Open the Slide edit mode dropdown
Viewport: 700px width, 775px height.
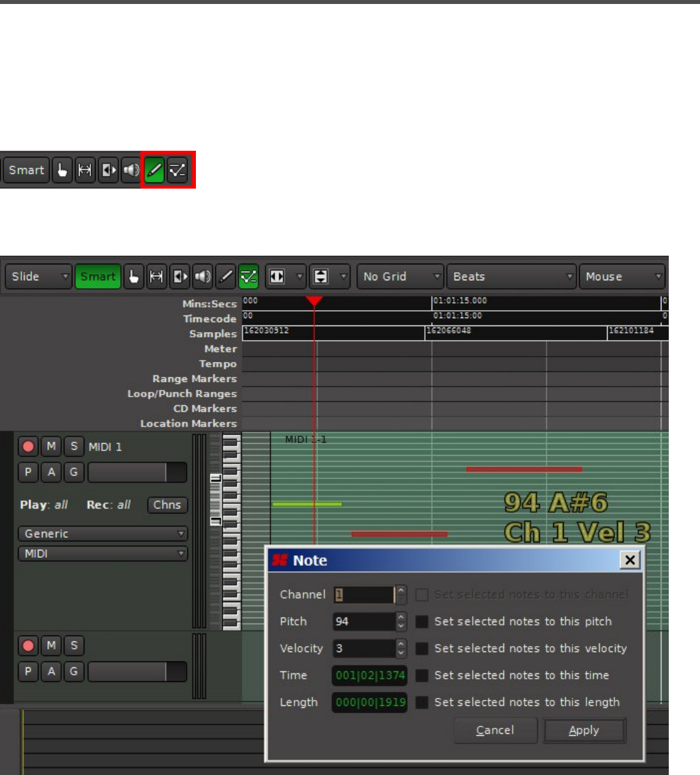click(39, 276)
